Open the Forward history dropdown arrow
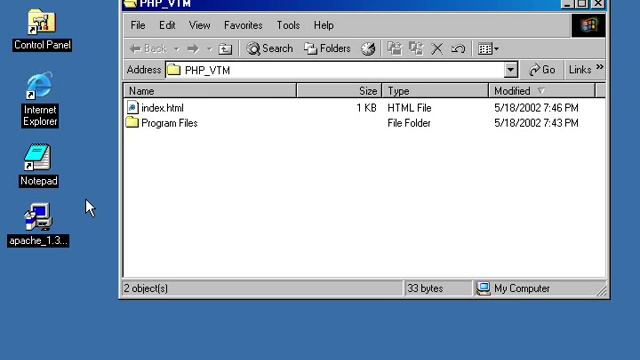 [209, 49]
